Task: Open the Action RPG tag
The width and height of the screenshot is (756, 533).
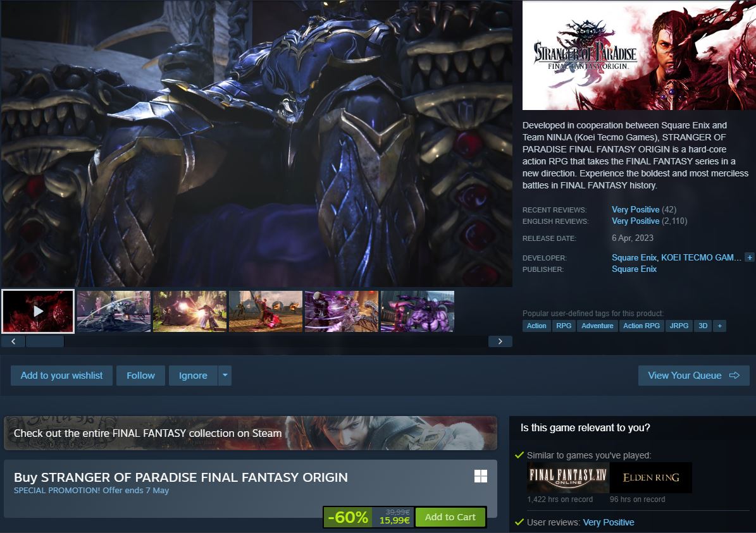Action: (641, 326)
